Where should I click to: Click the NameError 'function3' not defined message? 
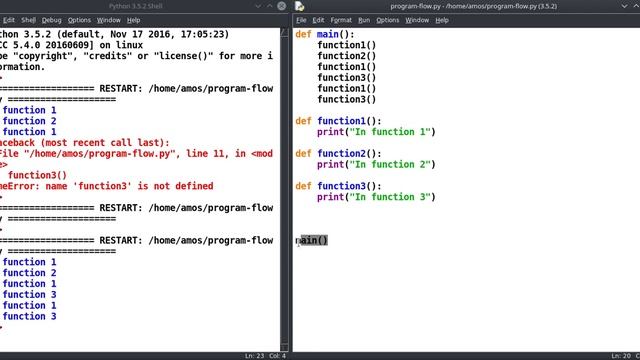(x=107, y=186)
